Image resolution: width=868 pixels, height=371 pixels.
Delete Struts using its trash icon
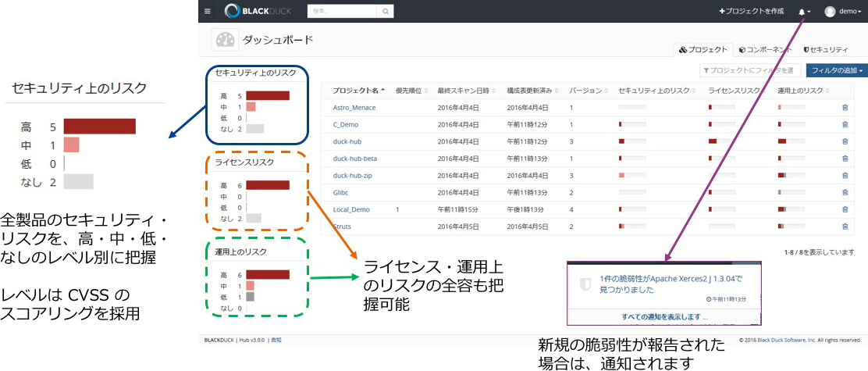[845, 227]
